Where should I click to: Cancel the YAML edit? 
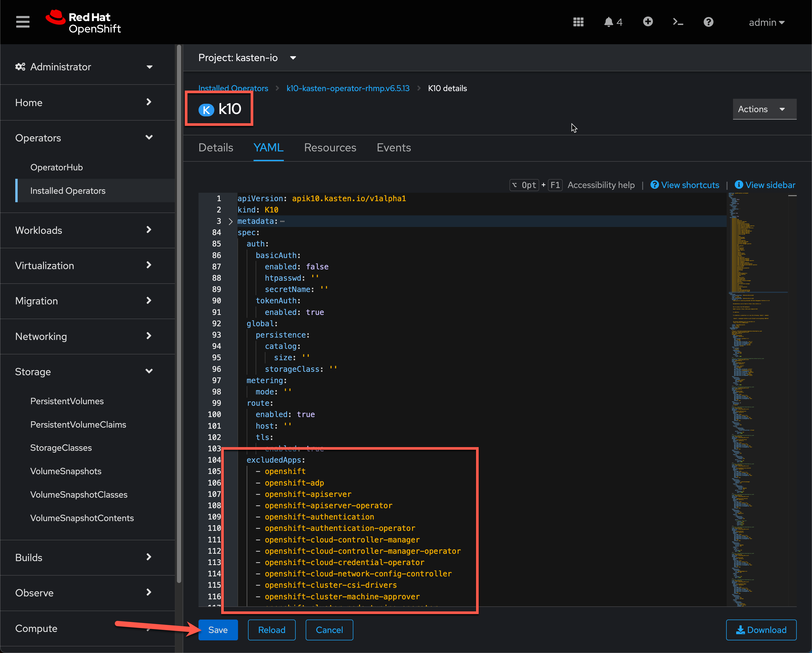tap(329, 630)
